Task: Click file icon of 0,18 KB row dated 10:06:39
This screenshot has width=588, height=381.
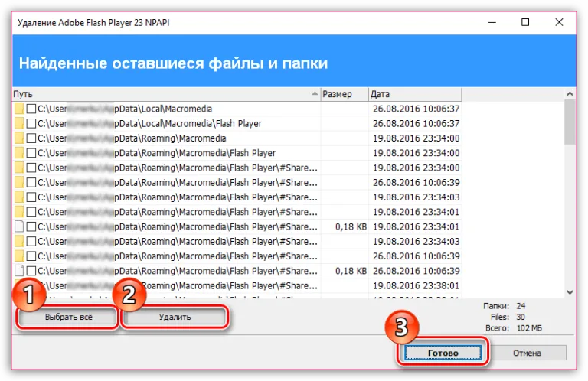Action: point(19,271)
